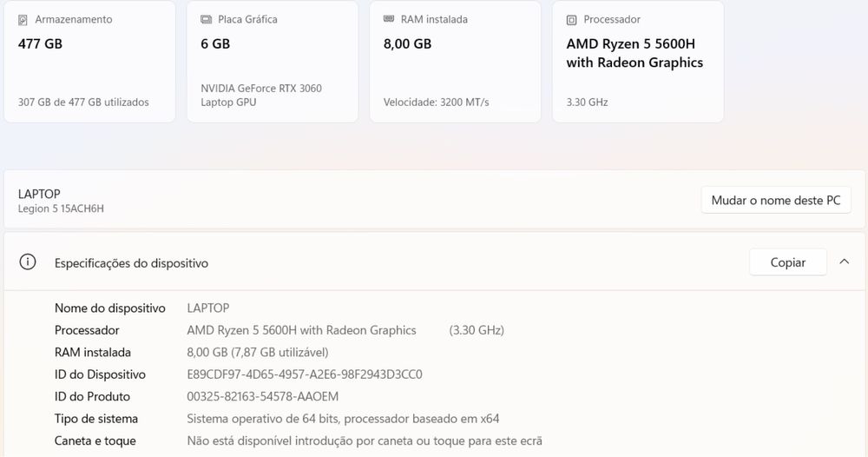The image size is (868, 457).
Task: Click the Especificações do dispositivo header label
Action: pos(131,262)
